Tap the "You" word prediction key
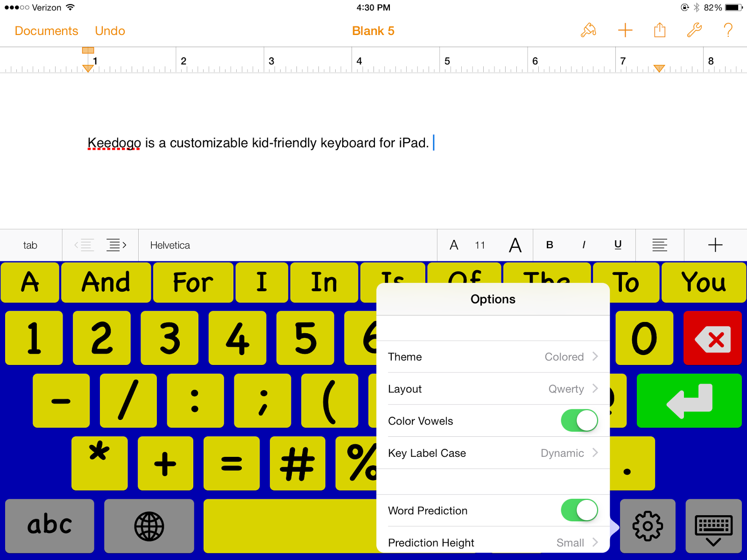 [x=704, y=282]
